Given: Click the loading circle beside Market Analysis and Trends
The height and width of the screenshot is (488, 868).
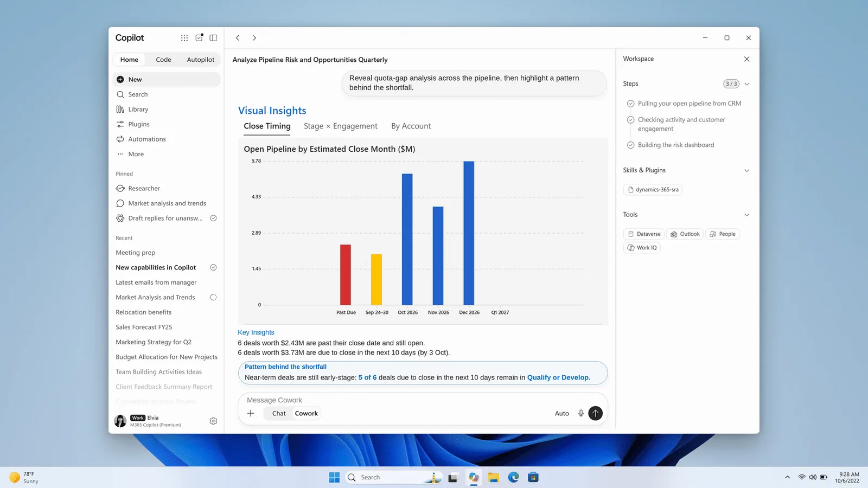Looking at the screenshot, I should [213, 298].
